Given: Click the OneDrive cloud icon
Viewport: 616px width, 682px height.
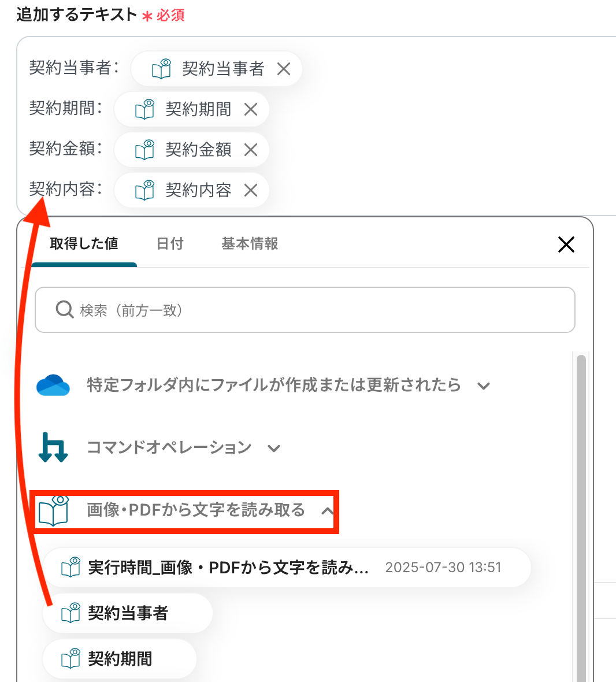Looking at the screenshot, I should 53,385.
